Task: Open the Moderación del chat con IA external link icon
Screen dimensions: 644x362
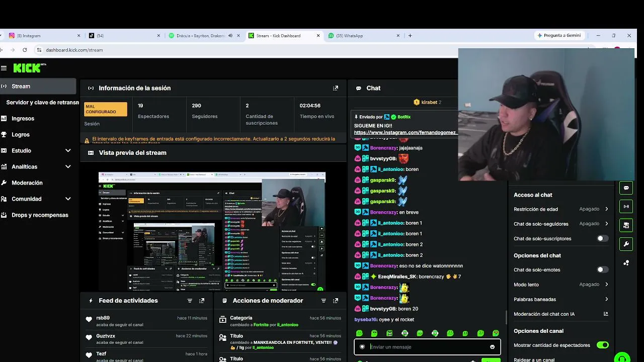Action: click(606, 314)
